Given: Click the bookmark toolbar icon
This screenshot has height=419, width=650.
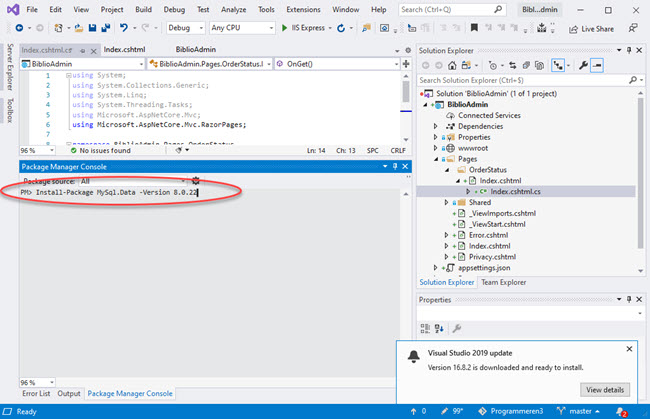Looking at the screenshot, I should click(474, 28).
